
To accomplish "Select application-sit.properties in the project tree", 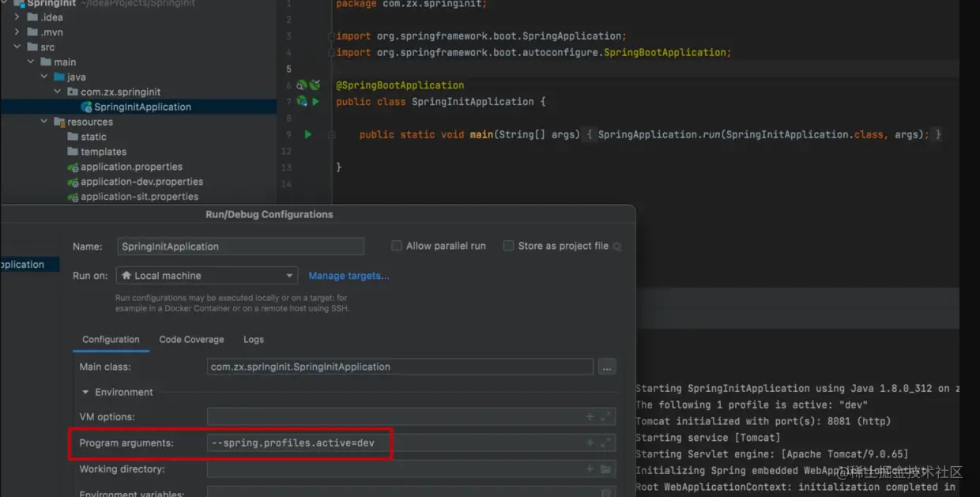I will [x=139, y=198].
